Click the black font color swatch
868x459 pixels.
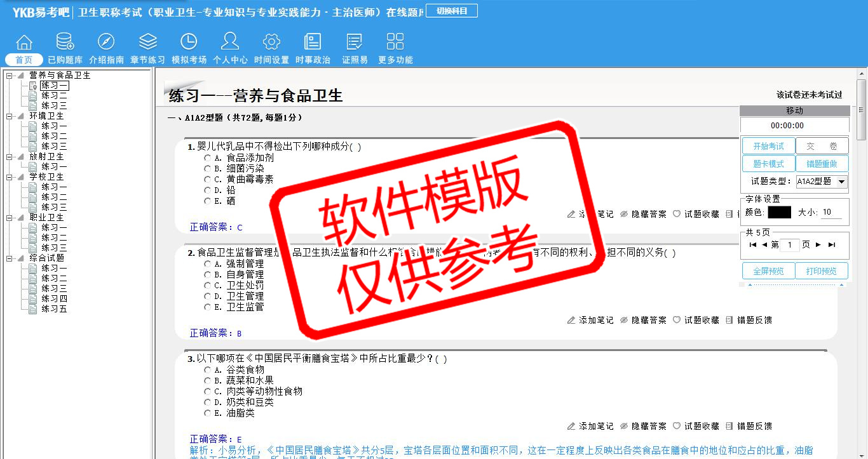pos(779,212)
